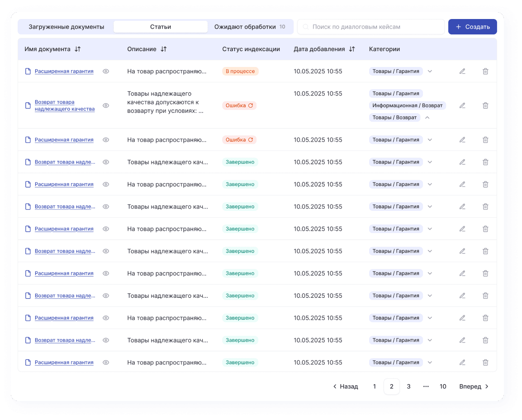This screenshot has width=522, height=420.
Task: Sort by Дата добавления using its arrows icon
Action: tap(352, 49)
